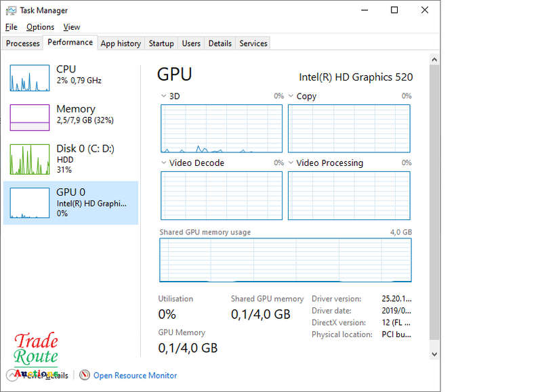This screenshot has height=392, width=542.
Task: Click the Disk 0 '31%' value
Action: click(64, 169)
